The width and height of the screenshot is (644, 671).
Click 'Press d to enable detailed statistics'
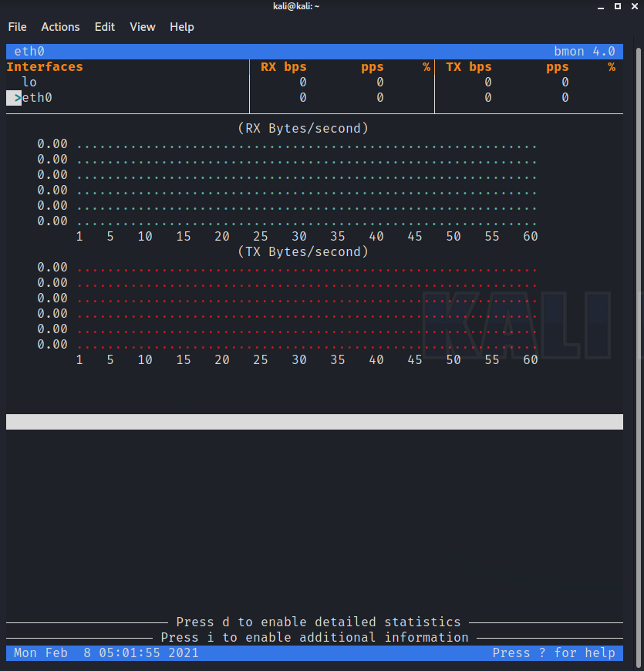pos(319,622)
